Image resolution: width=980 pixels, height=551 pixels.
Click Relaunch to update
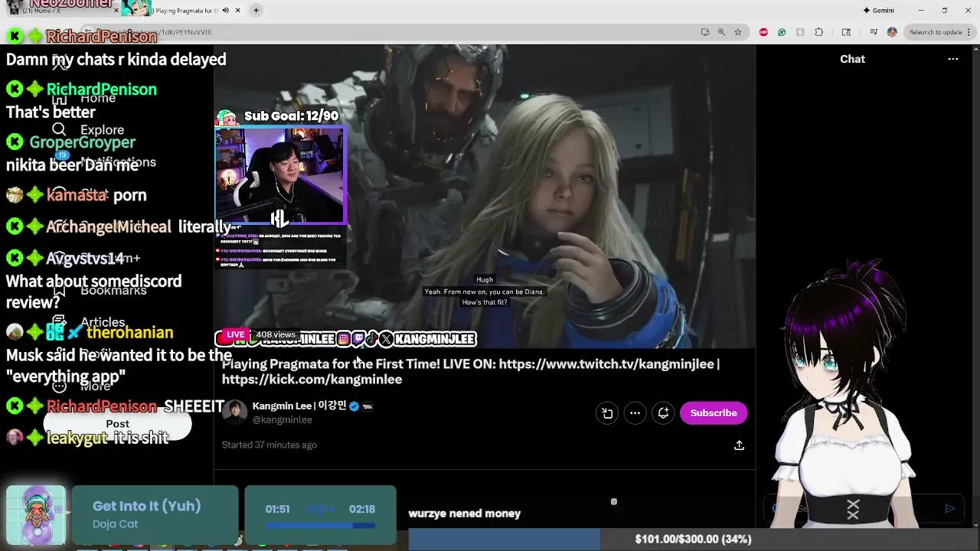tap(936, 32)
